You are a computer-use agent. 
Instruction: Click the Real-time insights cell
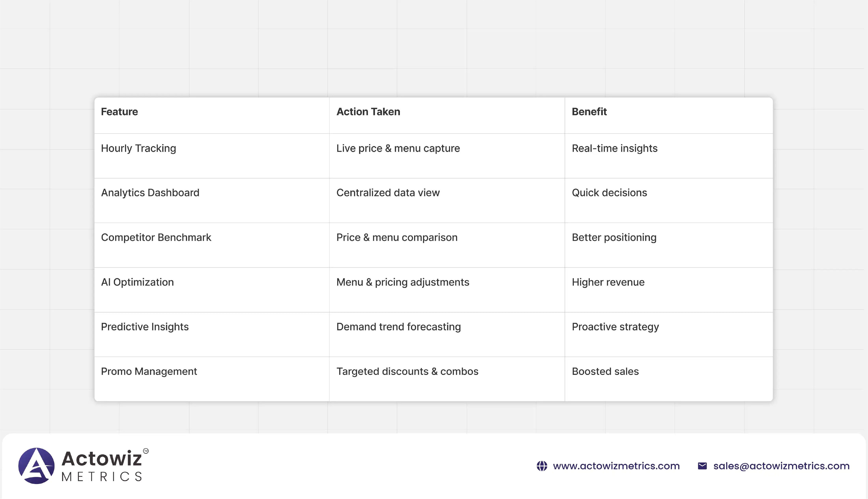tap(614, 148)
